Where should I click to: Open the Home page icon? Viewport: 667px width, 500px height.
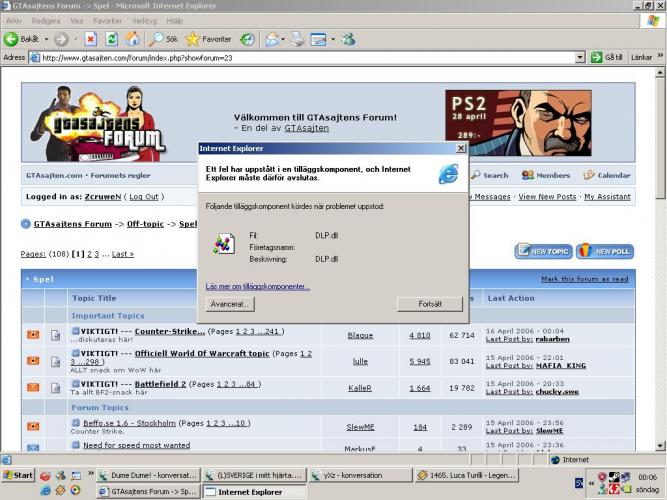[x=132, y=39]
